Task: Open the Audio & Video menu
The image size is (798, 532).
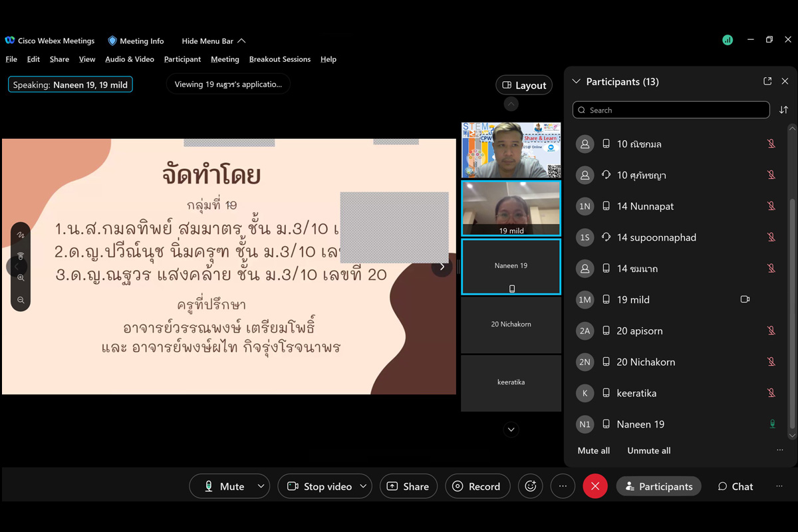Action: coord(130,59)
